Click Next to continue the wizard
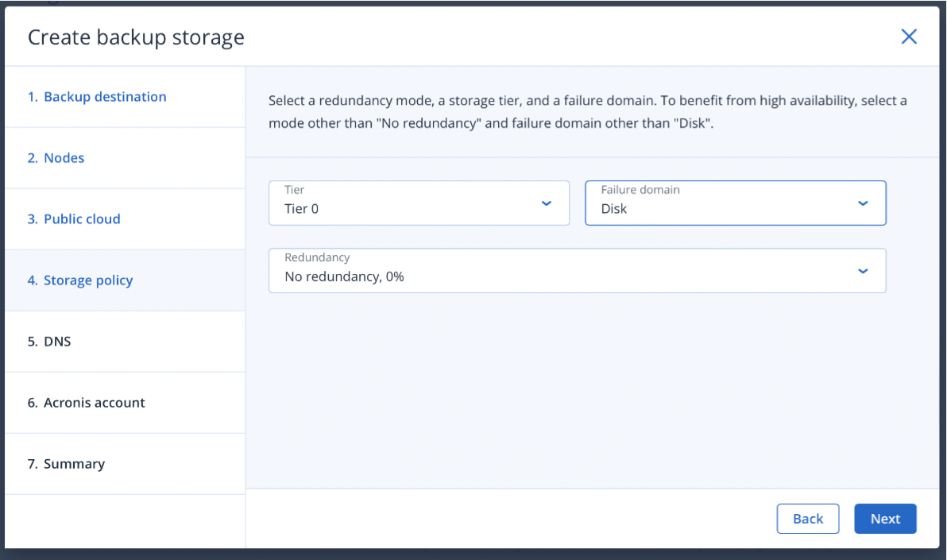Viewport: 947px width, 560px height. [885, 519]
